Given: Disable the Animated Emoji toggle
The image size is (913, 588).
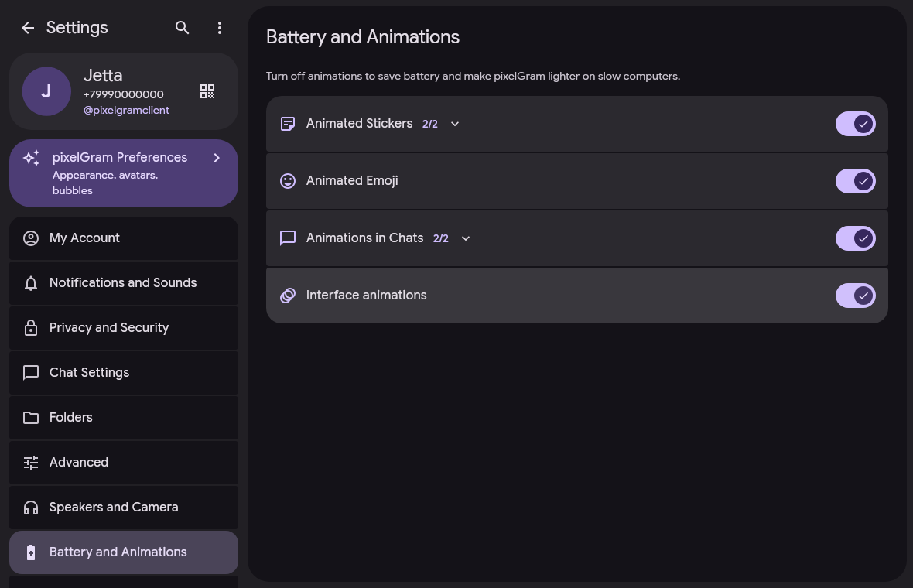Looking at the screenshot, I should [855, 181].
